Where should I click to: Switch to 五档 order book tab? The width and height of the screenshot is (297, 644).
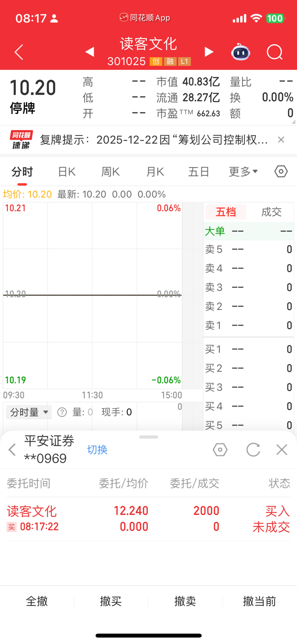[226, 212]
